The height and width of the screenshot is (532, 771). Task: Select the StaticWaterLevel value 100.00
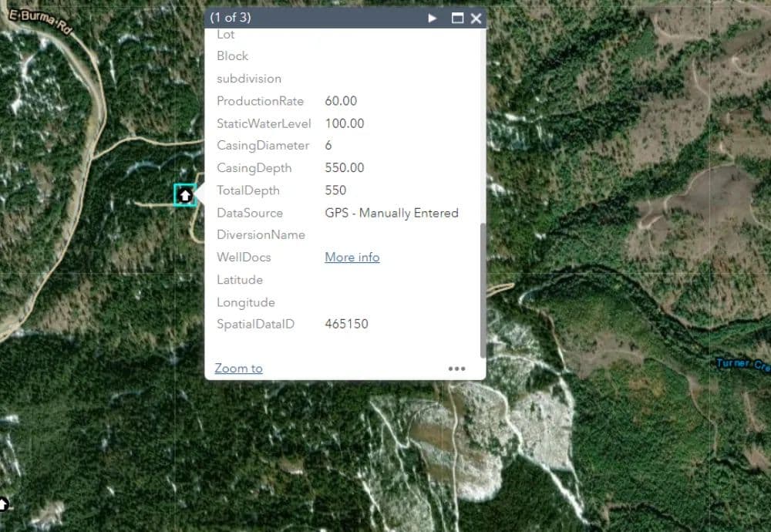(x=345, y=123)
